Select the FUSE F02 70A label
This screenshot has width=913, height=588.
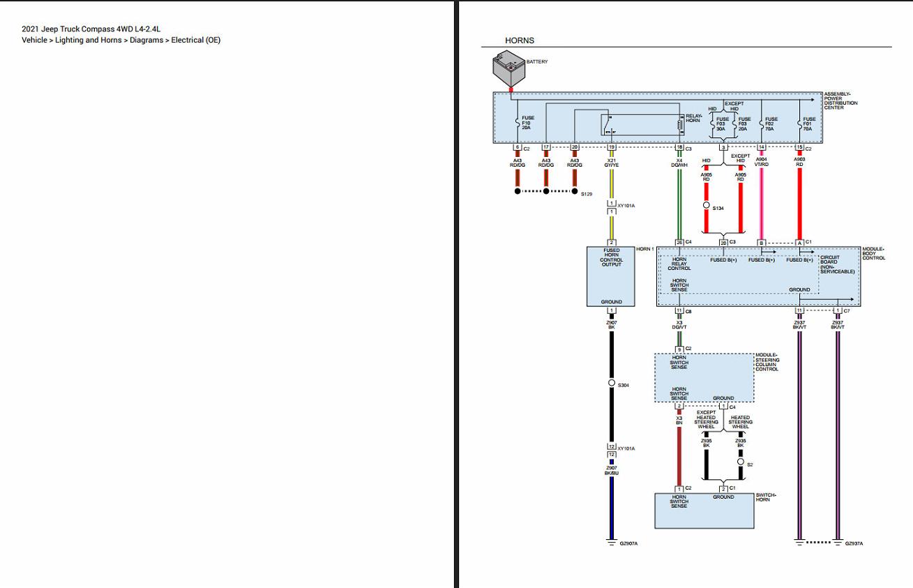[x=771, y=124]
